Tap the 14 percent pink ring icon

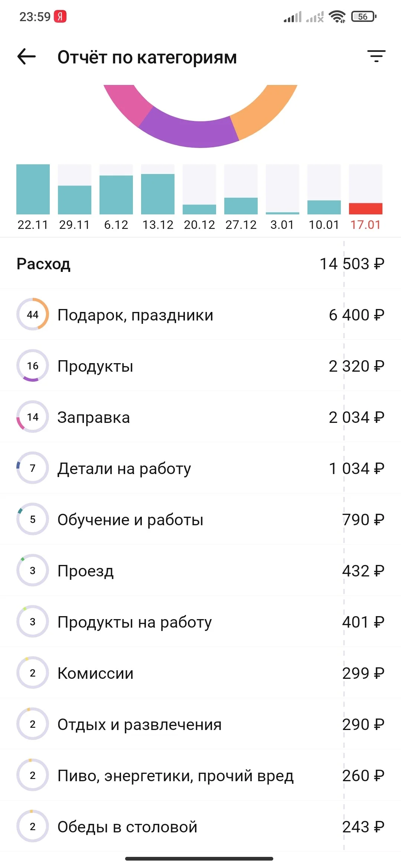click(33, 417)
